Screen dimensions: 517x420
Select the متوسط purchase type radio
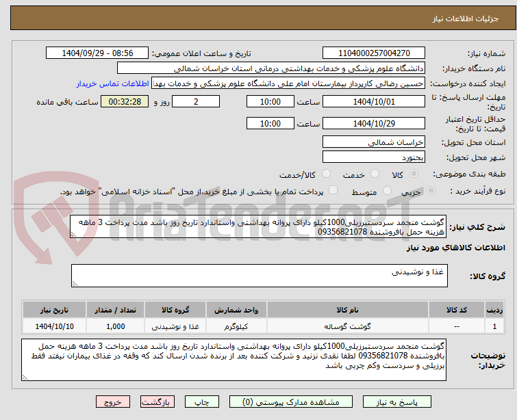coord(387,191)
